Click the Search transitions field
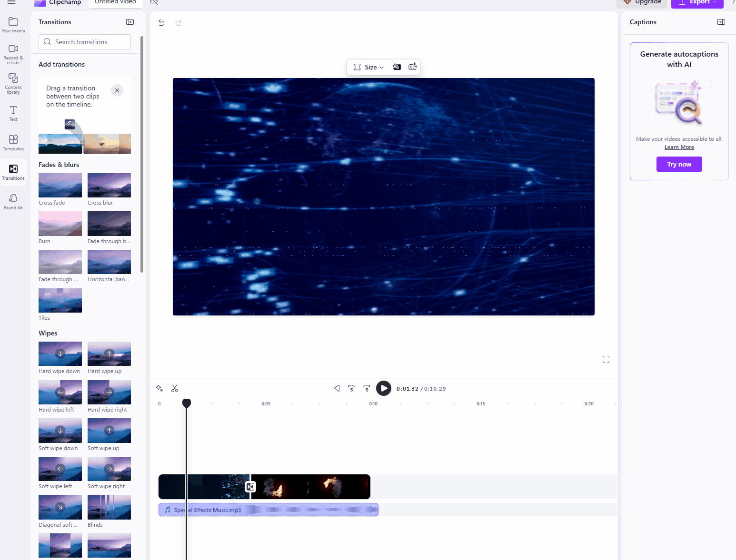 (x=84, y=42)
